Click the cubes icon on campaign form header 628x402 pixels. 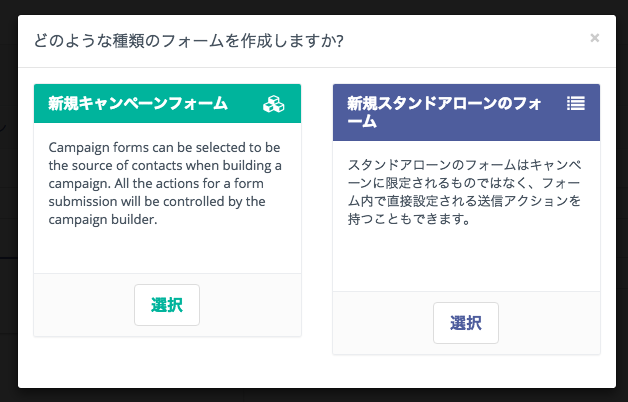(274, 103)
